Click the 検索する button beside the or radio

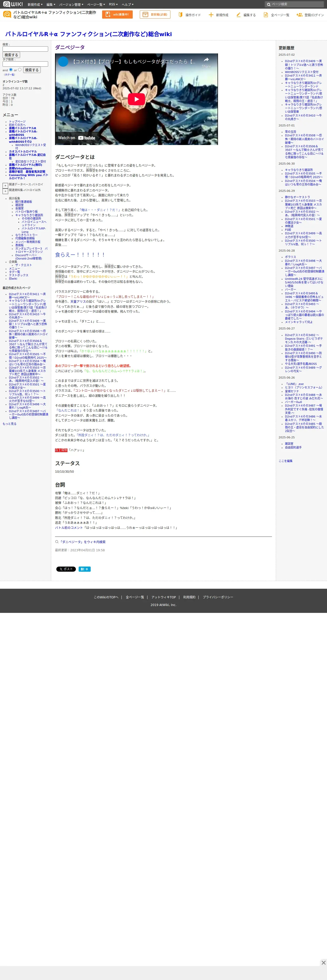pyautogui.click(x=32, y=70)
